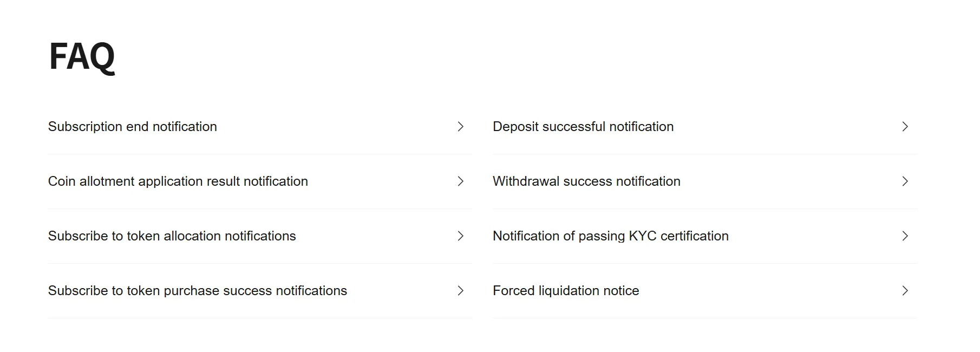Click the word KYC in certification question
Image resolution: width=980 pixels, height=352 pixels.
642,236
